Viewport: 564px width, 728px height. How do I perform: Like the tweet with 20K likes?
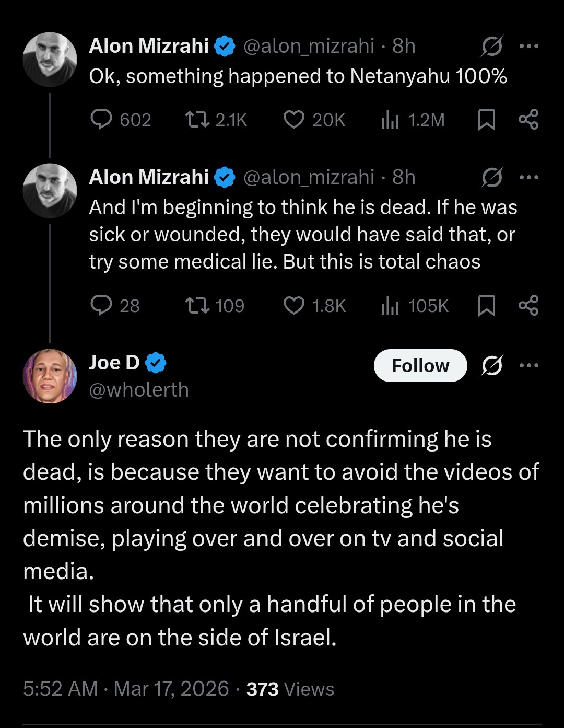[x=294, y=120]
